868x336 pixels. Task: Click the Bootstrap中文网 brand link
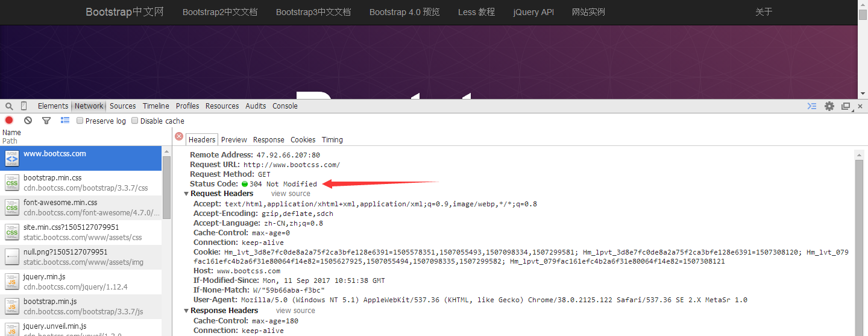tap(125, 12)
